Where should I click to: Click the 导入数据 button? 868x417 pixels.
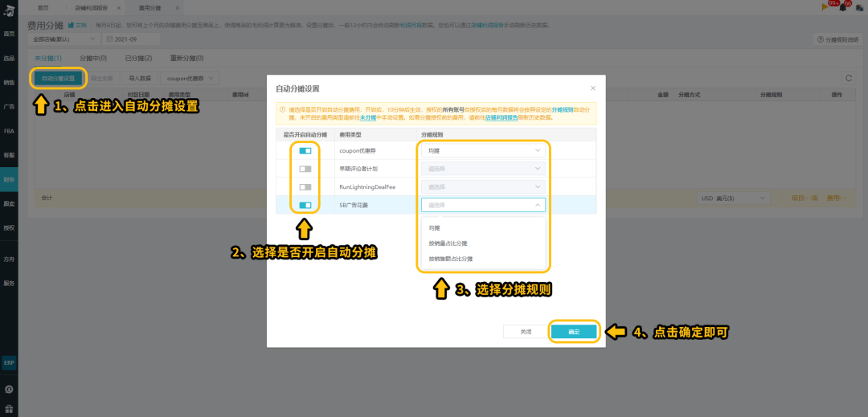[x=140, y=79]
